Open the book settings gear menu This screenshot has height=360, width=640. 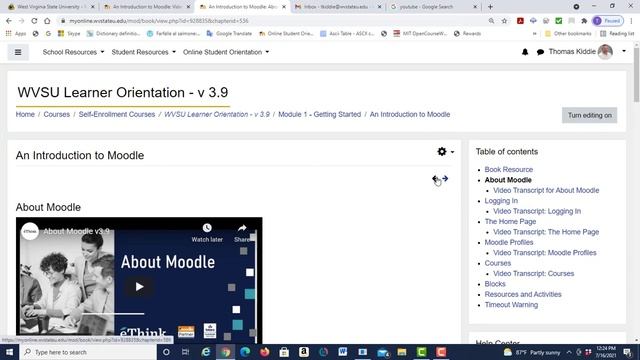[x=445, y=152]
